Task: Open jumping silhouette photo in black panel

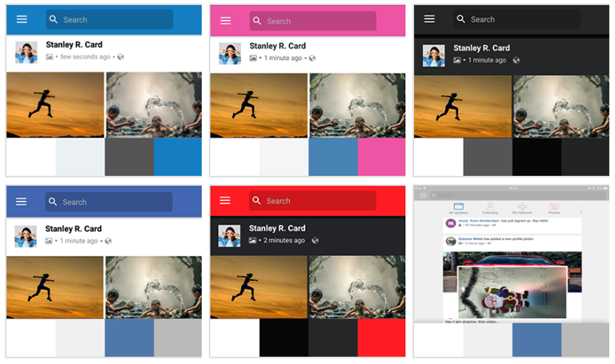Action: click(x=463, y=106)
